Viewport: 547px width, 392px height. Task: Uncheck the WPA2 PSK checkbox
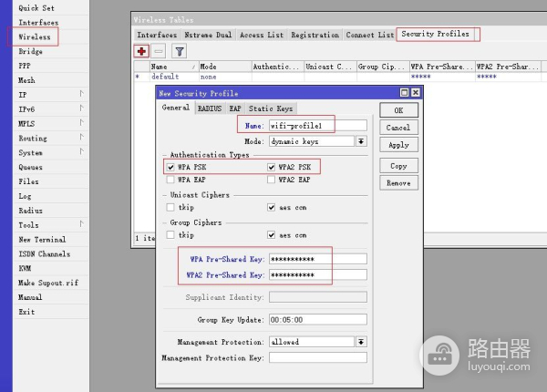tap(272, 167)
